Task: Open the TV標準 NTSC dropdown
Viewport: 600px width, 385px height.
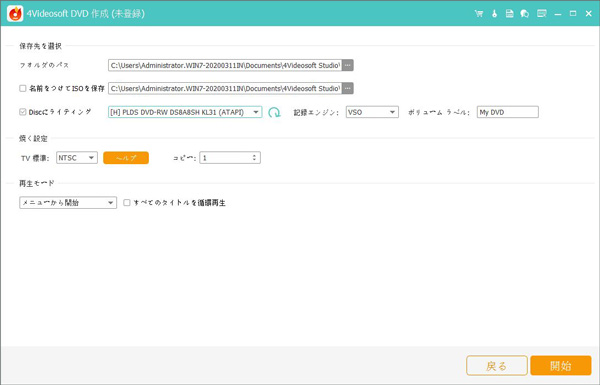Action: [77, 158]
